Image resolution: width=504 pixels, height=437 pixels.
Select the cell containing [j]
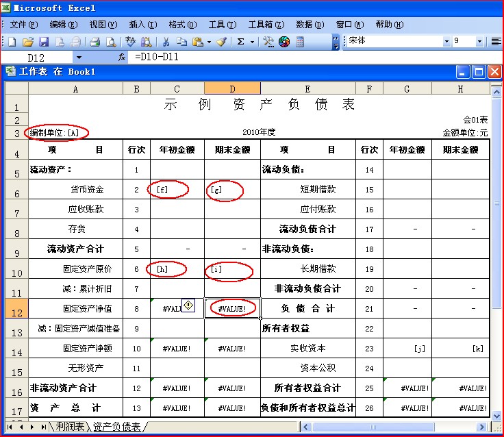pyautogui.click(x=407, y=349)
